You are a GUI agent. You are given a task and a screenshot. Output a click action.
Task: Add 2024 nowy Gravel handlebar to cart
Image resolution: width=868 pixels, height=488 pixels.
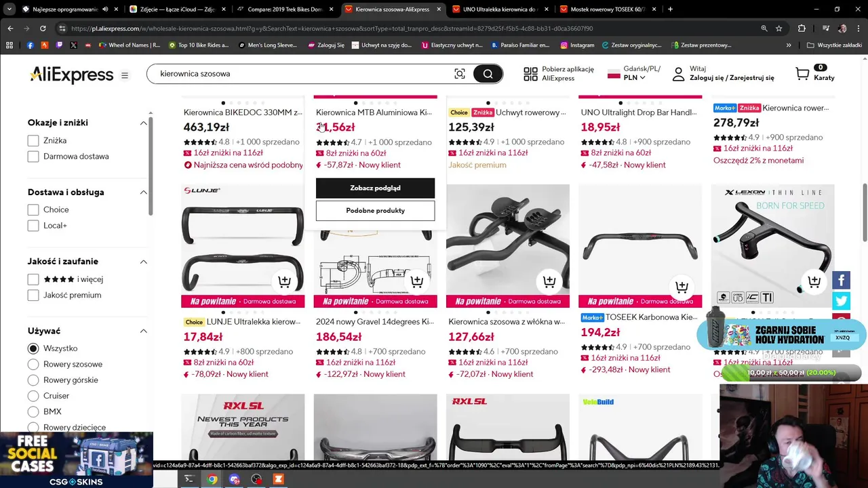coord(416,281)
